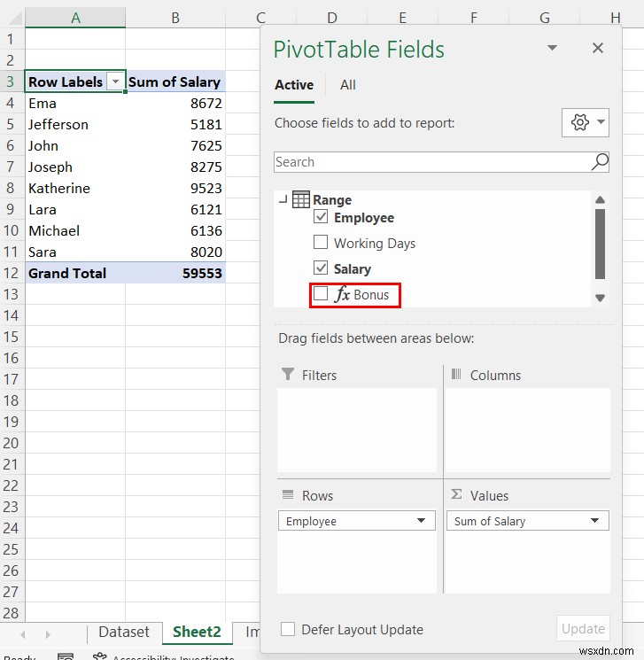Select the Michael cell
Screen dimensions: 644x660
[x=75, y=230]
